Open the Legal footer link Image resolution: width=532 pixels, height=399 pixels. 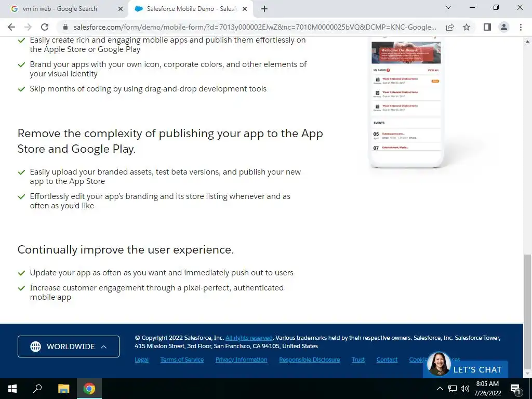[x=141, y=360]
